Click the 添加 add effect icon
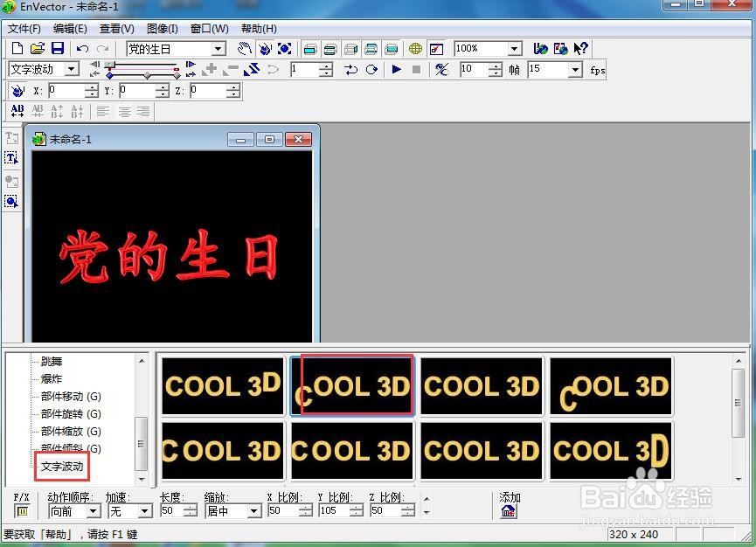Image resolution: width=756 pixels, height=547 pixels. 508,511
